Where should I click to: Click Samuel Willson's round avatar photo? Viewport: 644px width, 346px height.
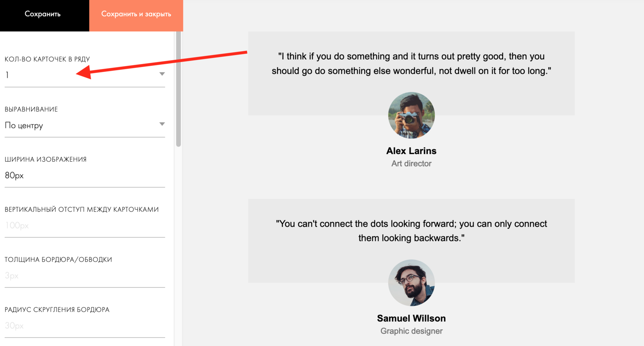[411, 283]
